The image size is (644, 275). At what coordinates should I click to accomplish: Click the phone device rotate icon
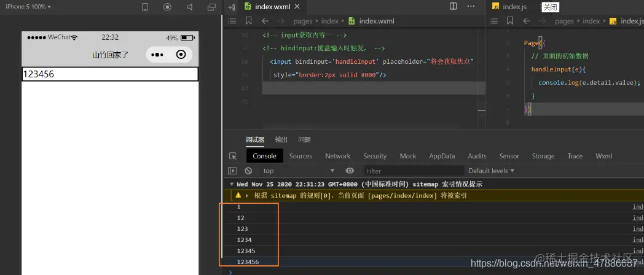tap(145, 7)
